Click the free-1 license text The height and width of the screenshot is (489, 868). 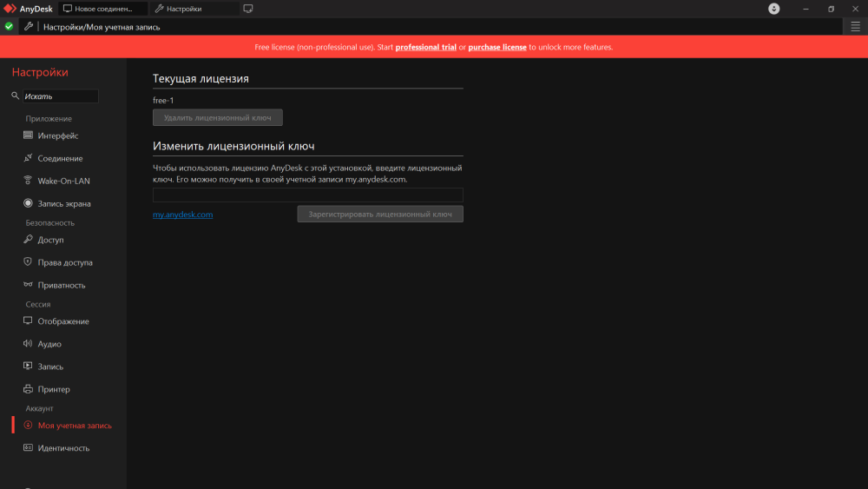[x=163, y=100]
